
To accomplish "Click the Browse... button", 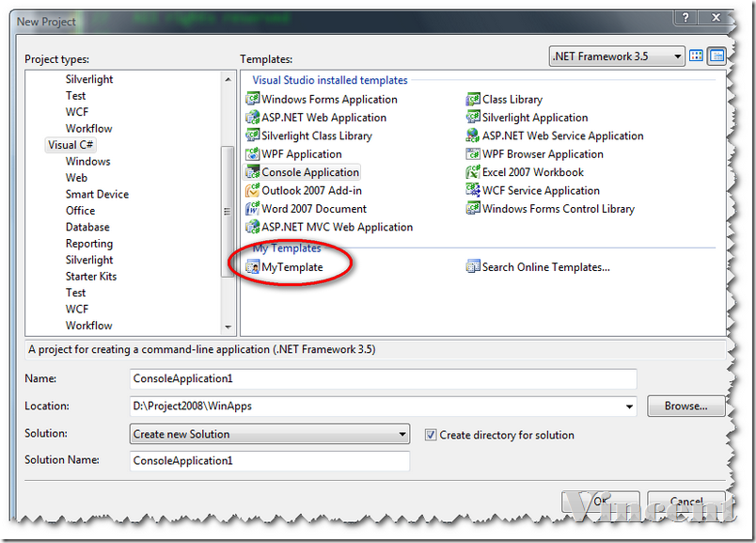I will point(685,407).
